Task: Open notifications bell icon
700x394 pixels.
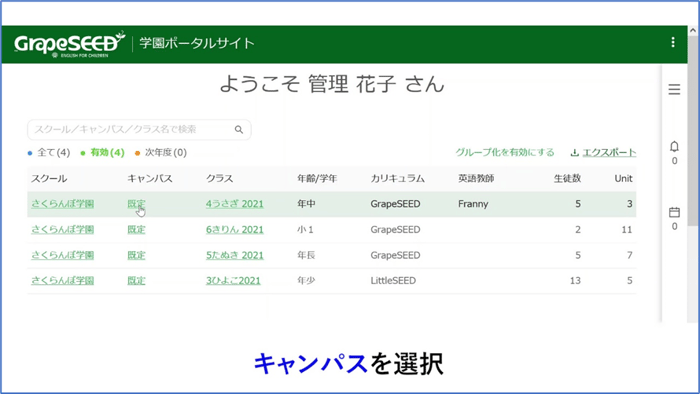Action: point(674,146)
